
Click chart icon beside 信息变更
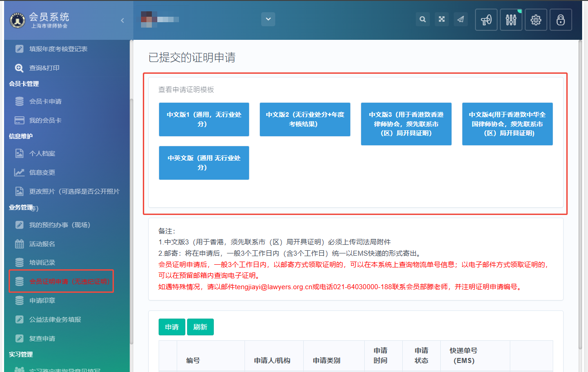click(x=19, y=172)
